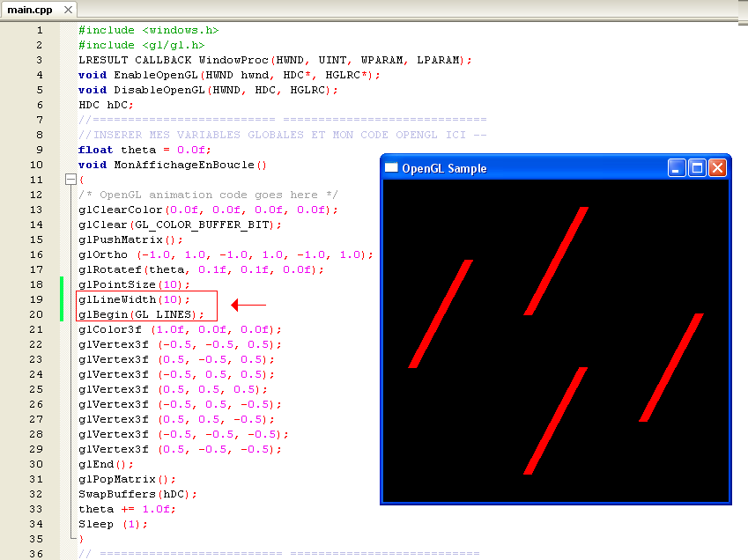Collapse the code fold at line 11
This screenshot has width=748, height=560.
coord(70,180)
